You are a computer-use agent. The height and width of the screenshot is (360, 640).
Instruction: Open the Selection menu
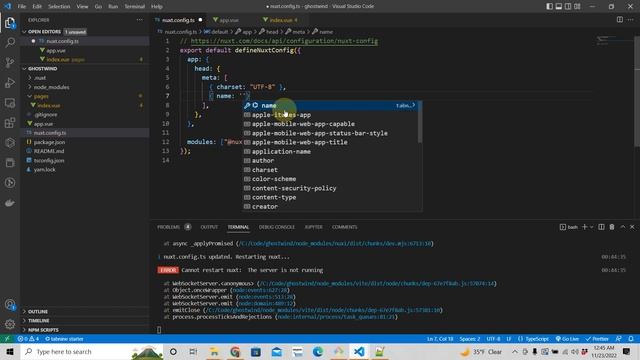[59, 7]
